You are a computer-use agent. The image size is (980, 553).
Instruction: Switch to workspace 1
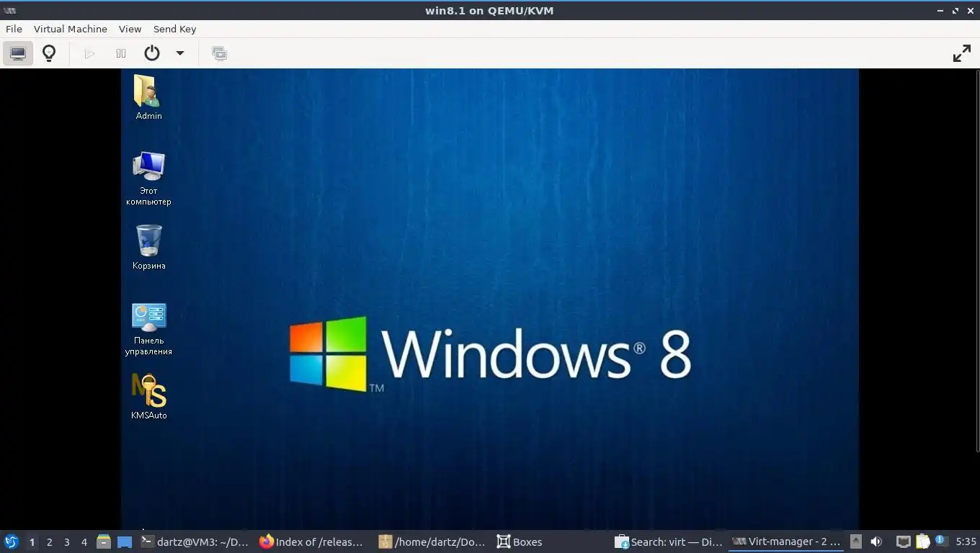tap(32, 541)
